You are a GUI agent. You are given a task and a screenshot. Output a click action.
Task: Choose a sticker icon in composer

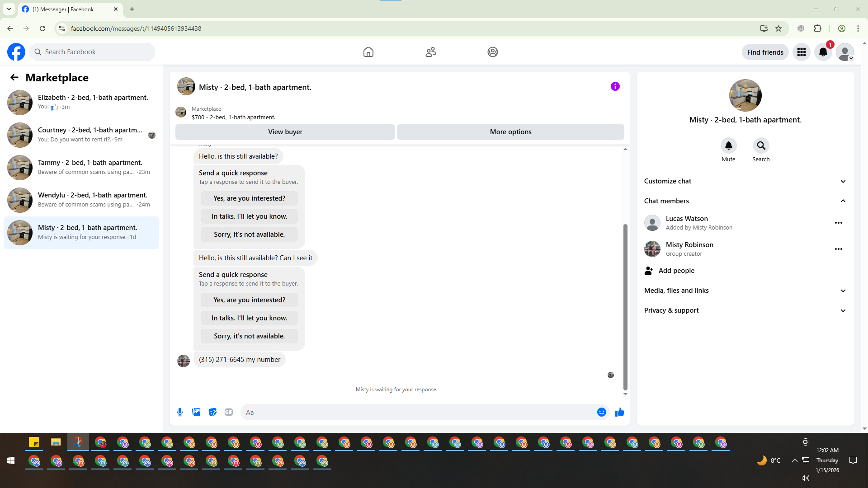pyautogui.click(x=212, y=412)
